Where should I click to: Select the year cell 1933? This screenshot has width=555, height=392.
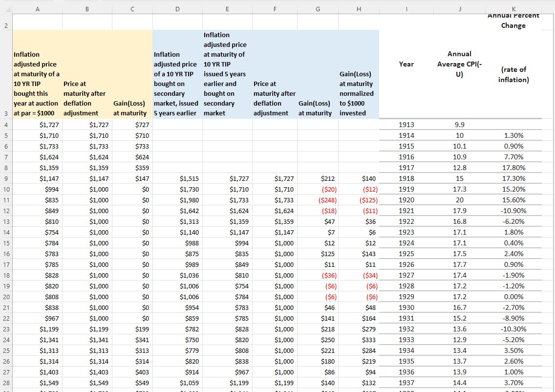click(406, 340)
